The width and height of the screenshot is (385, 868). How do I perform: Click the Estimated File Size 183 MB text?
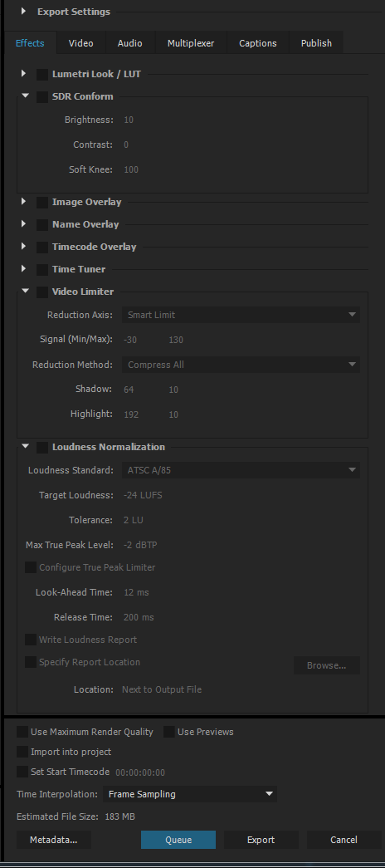point(76,817)
